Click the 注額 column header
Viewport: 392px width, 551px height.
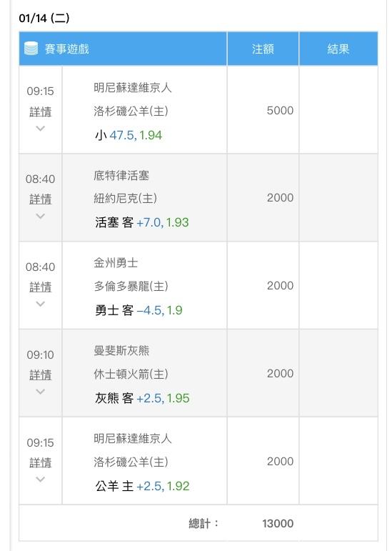[x=263, y=49]
